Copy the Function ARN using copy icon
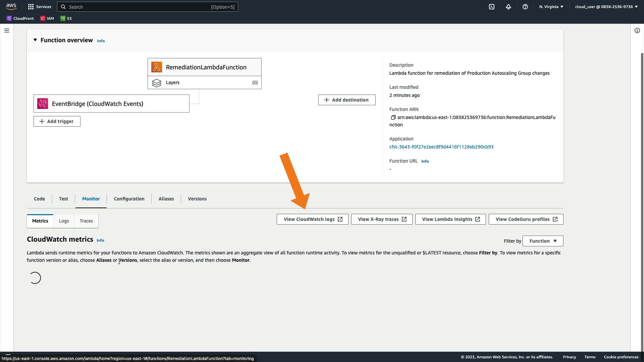This screenshot has width=644, height=362. pos(393,117)
